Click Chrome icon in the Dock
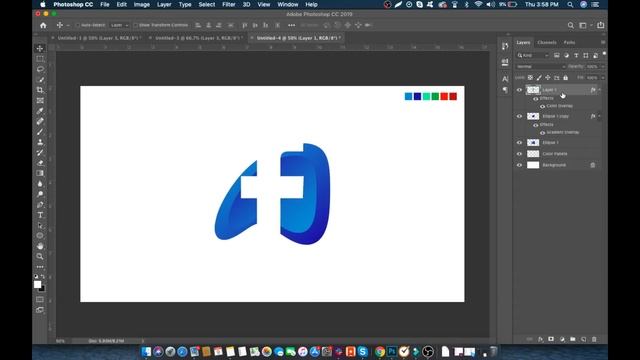 pos(380,351)
